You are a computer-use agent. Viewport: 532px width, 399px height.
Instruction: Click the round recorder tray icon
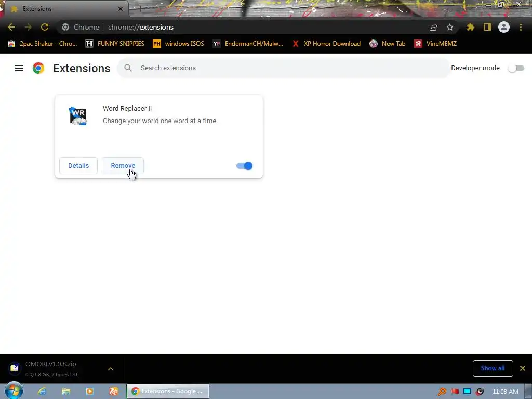coord(480,392)
